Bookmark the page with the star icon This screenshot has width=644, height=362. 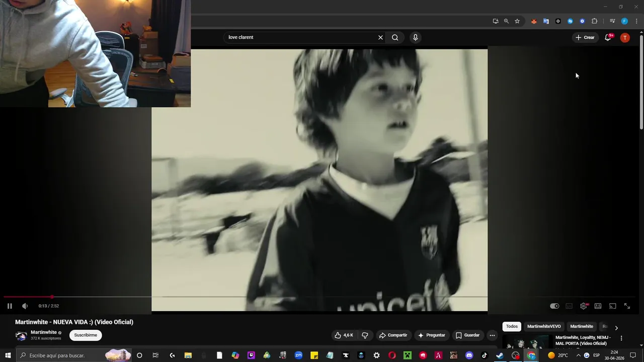517,21
